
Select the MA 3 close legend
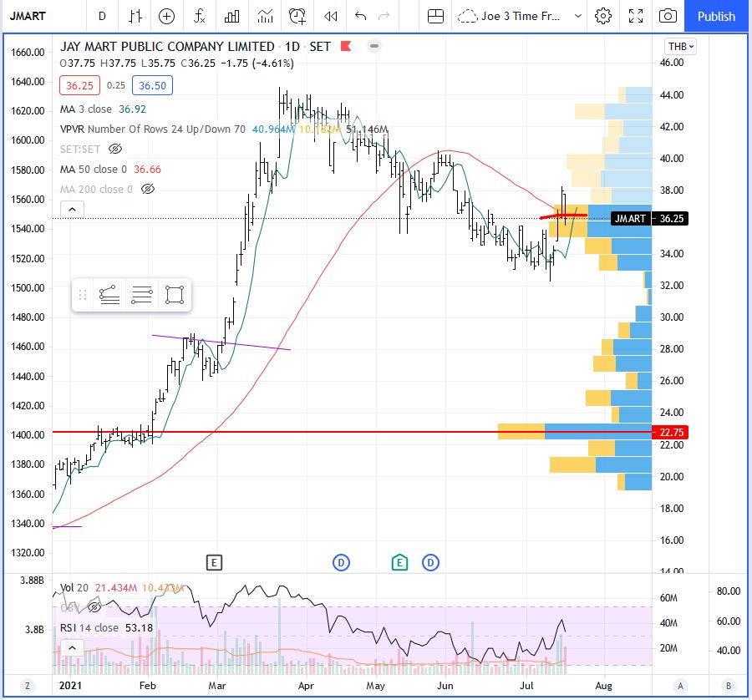[x=103, y=109]
